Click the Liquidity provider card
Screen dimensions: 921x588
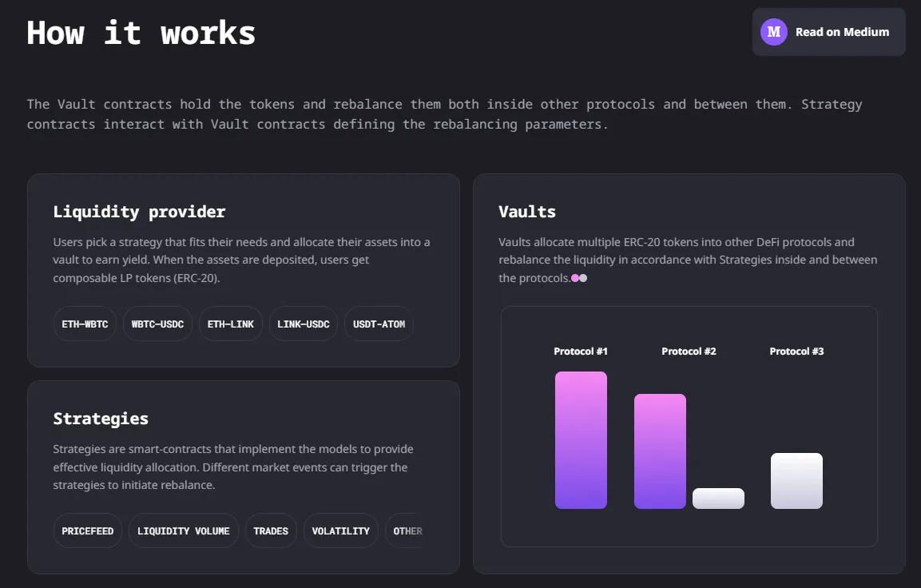(244, 270)
